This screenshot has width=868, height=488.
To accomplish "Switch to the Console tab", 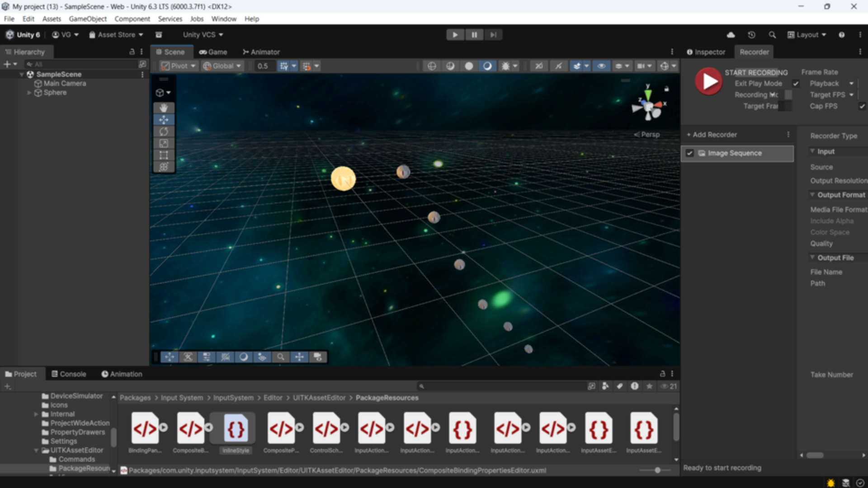I will [69, 374].
